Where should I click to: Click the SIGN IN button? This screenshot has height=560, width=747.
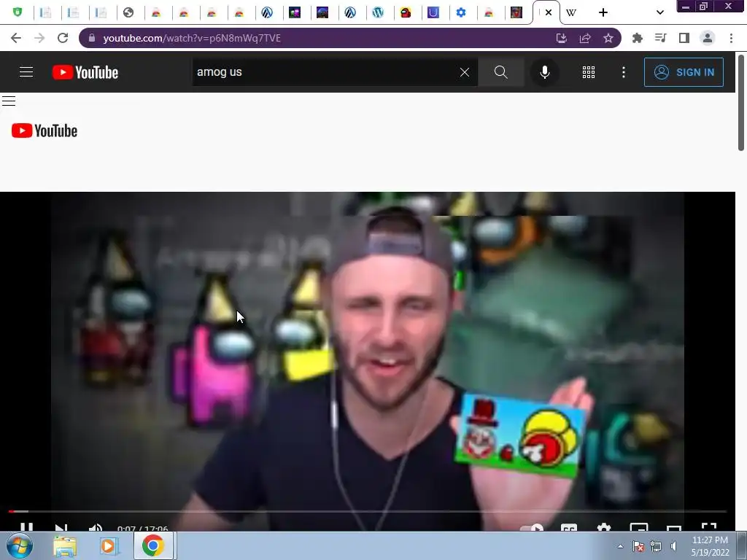684,72
